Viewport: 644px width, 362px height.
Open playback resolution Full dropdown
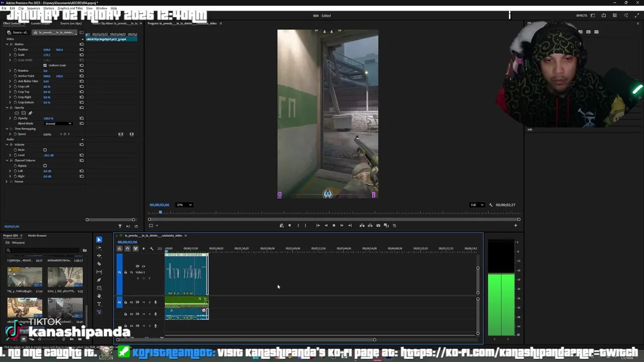coord(477,205)
